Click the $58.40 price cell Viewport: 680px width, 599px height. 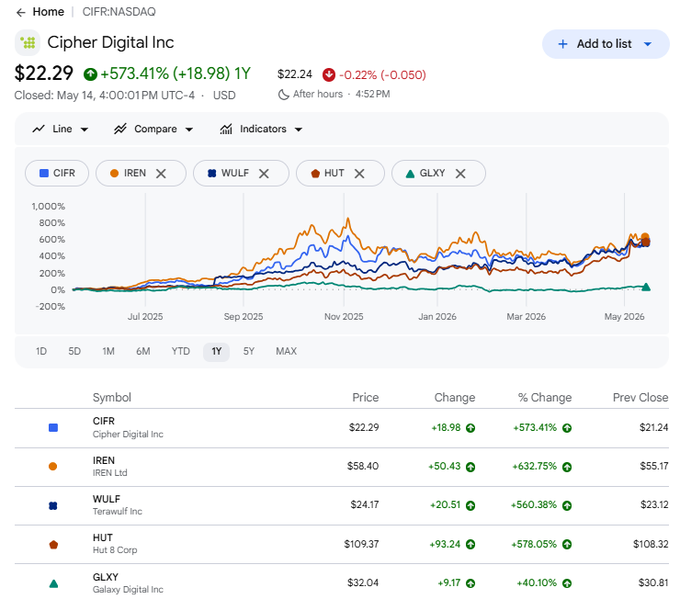pyautogui.click(x=363, y=466)
